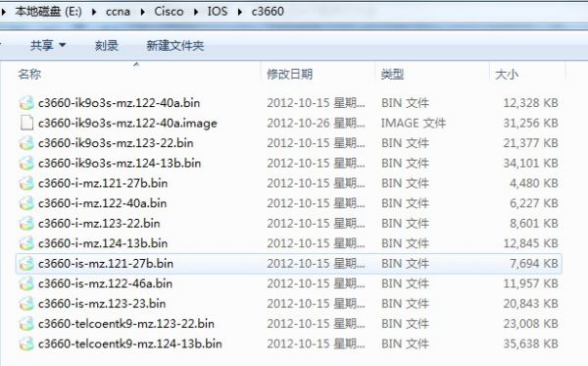
Task: Click the 34,101 KB size value
Action: (530, 163)
